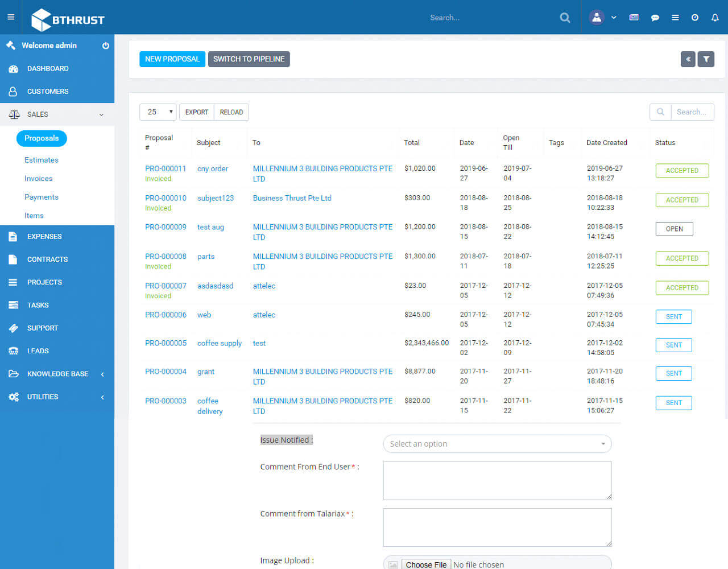
Task: Open the 'coffee supply' subject link
Action: (220, 343)
